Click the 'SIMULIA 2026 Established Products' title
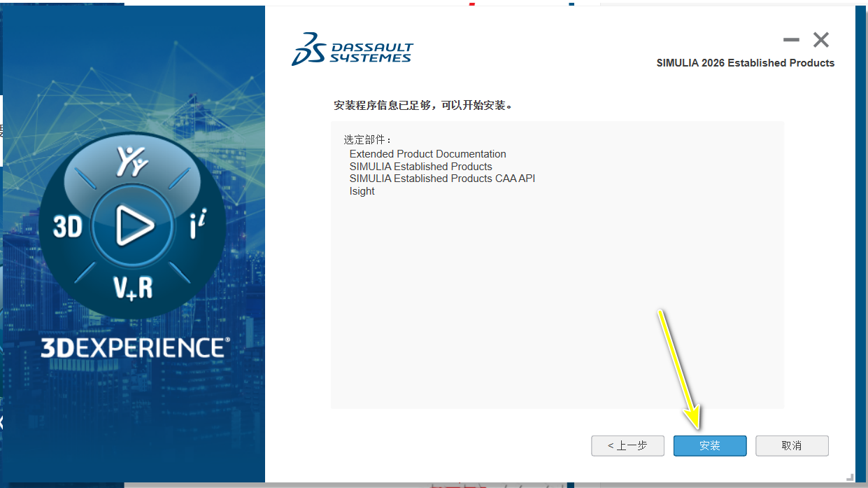868x488 pixels. point(746,63)
